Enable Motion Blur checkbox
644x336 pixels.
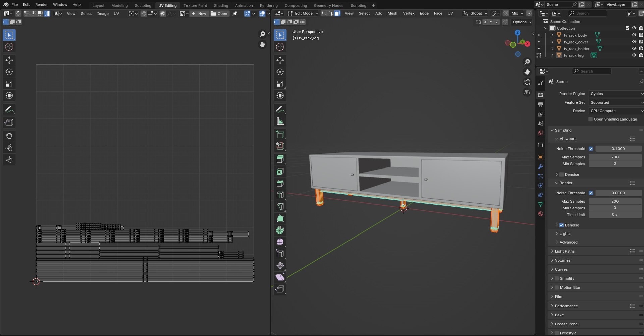pos(557,287)
